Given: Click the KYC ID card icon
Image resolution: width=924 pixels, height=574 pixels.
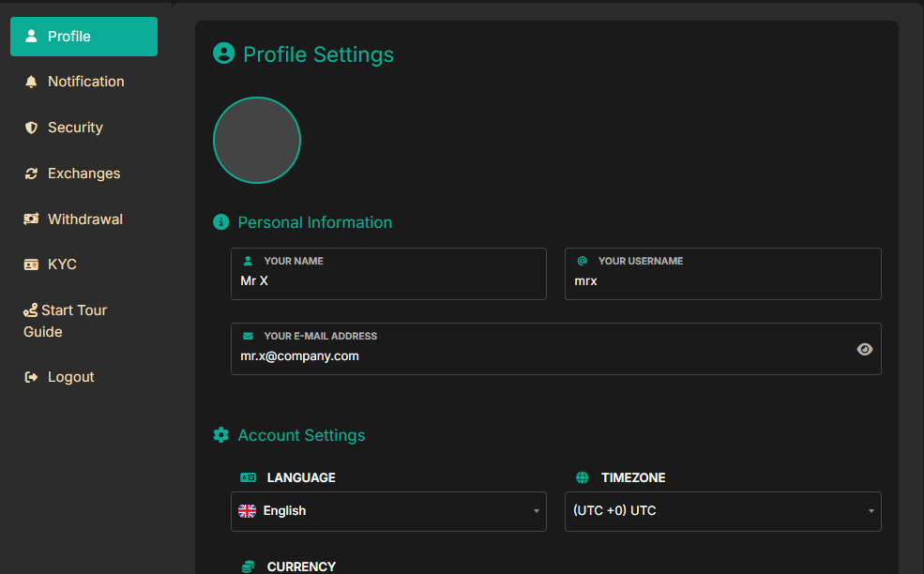Looking at the screenshot, I should (x=31, y=264).
